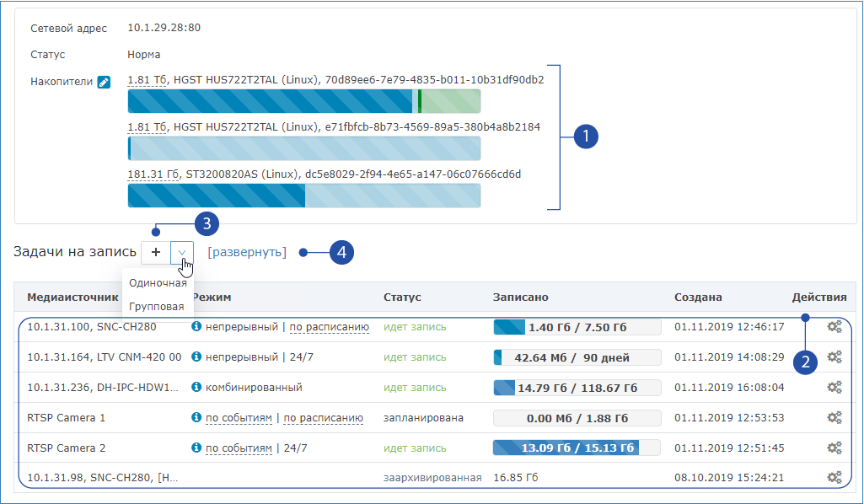The image size is (864, 504).
Task: Click actions gear for DH-IPC-HDW1 row
Action: tap(834, 387)
